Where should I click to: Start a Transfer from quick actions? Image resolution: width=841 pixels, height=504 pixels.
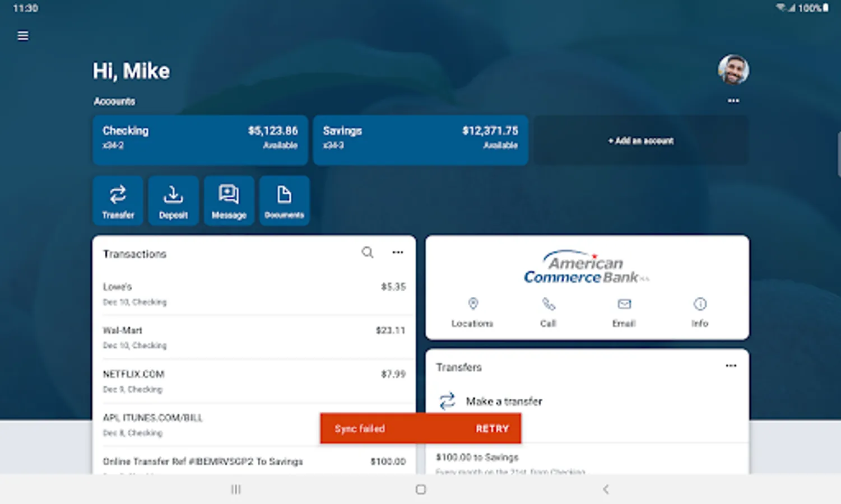click(118, 200)
